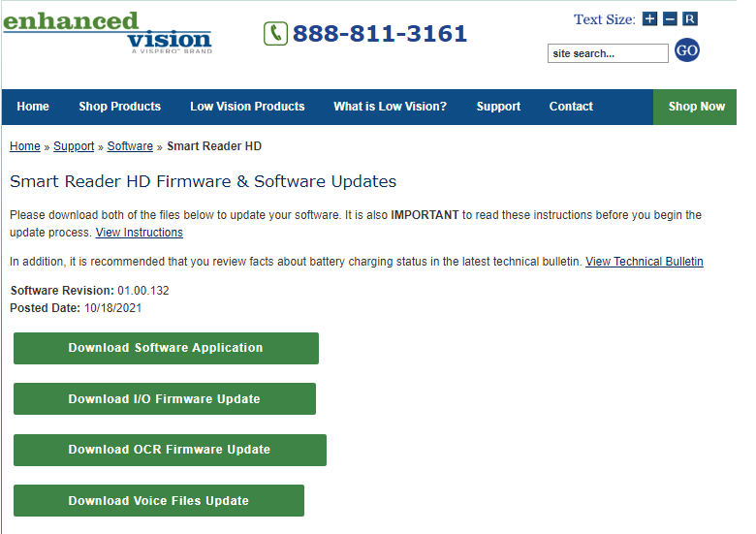Open What is Low Vision? menu
Viewport: 756px width, 534px height.
390,107
